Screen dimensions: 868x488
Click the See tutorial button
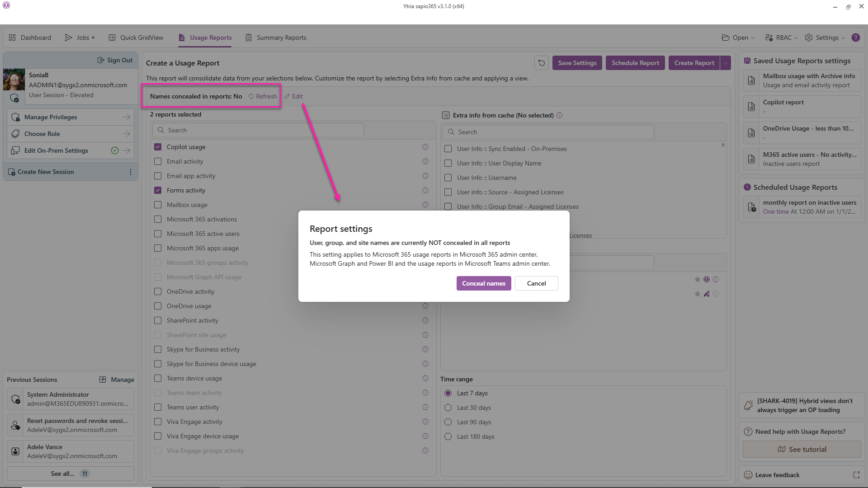click(x=802, y=449)
